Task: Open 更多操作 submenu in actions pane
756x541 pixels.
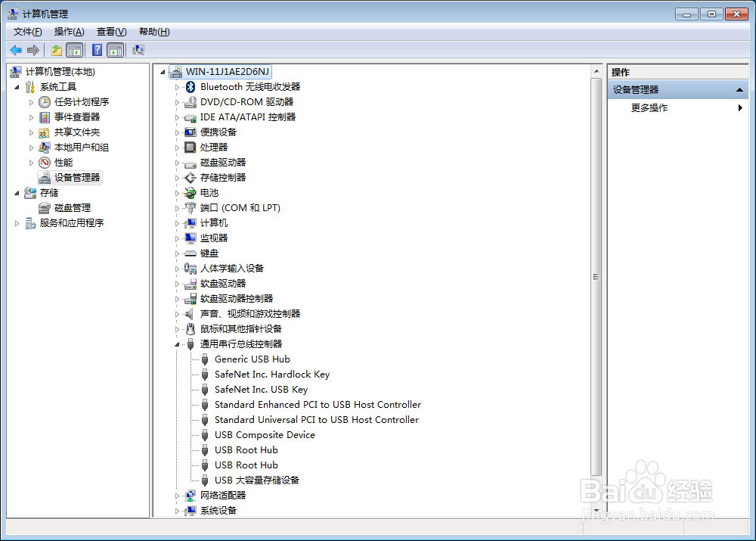Action: pos(678,108)
